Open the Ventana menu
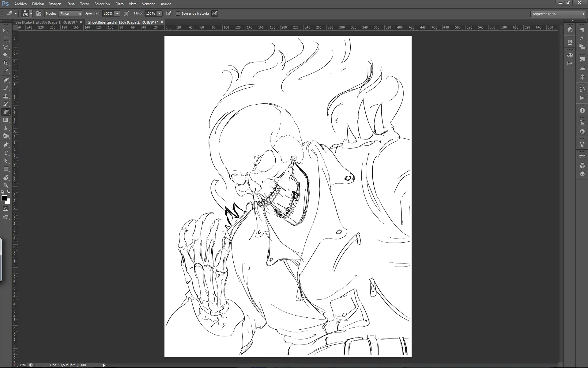Screen dimensions: 588x368 coord(149,4)
